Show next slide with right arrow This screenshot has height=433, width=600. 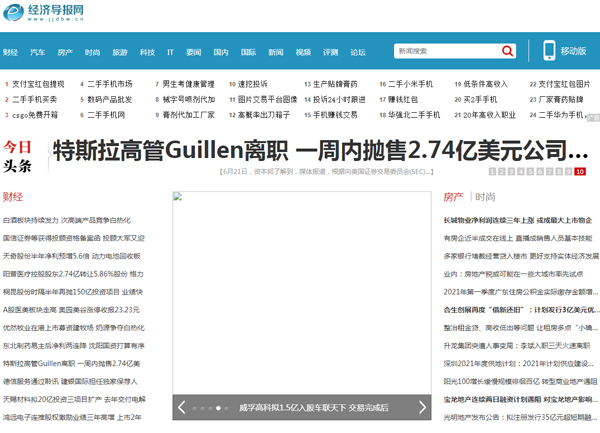click(x=422, y=407)
